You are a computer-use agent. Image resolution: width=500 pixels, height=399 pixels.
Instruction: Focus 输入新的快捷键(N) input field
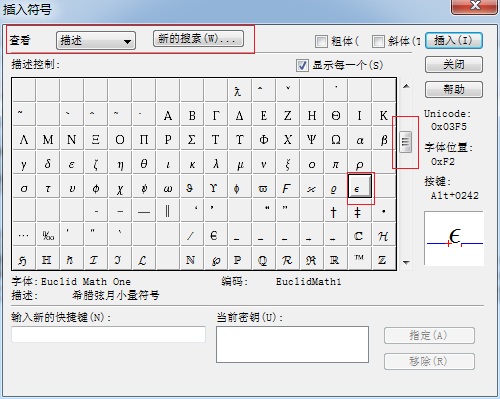click(108, 334)
